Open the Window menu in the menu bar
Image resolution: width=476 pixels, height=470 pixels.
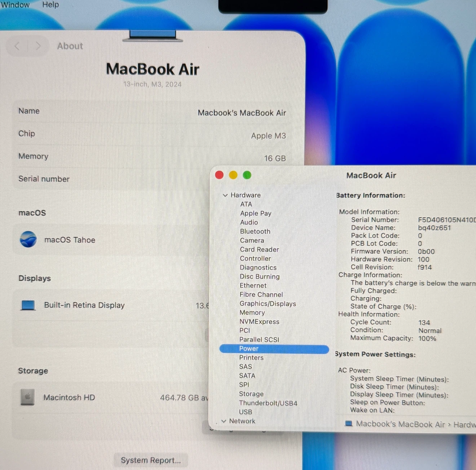[x=15, y=5]
